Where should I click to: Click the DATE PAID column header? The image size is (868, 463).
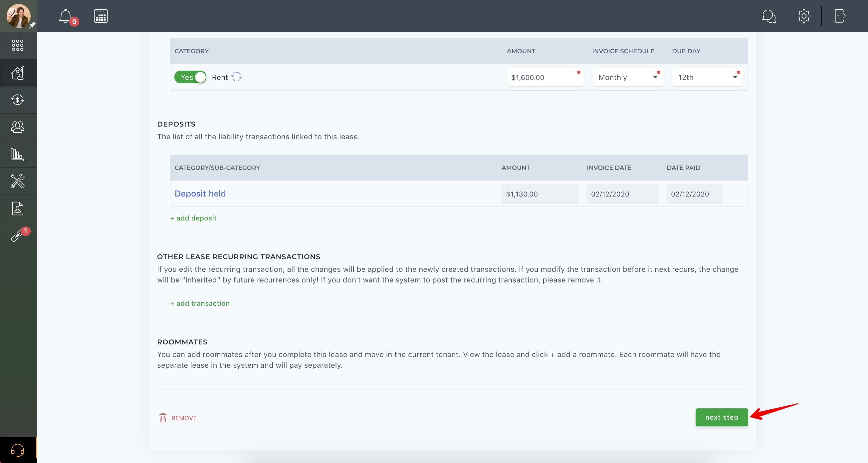point(683,168)
